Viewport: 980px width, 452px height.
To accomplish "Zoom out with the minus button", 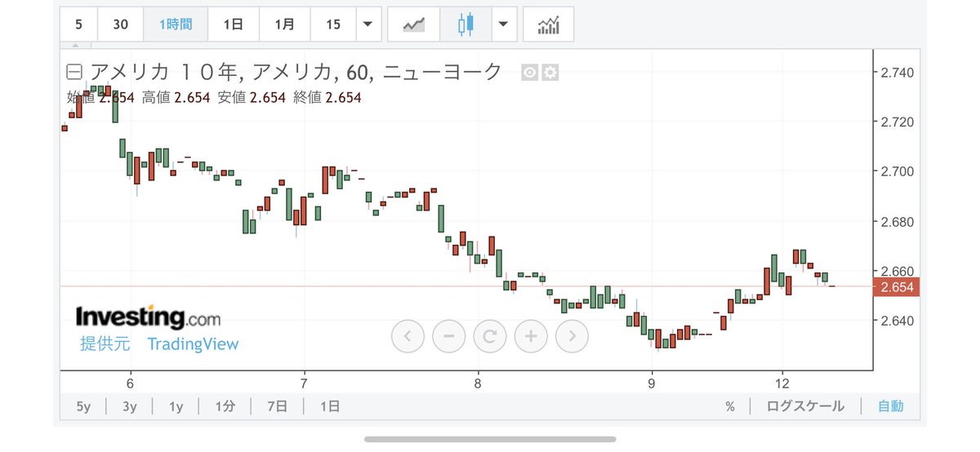I will pyautogui.click(x=448, y=335).
